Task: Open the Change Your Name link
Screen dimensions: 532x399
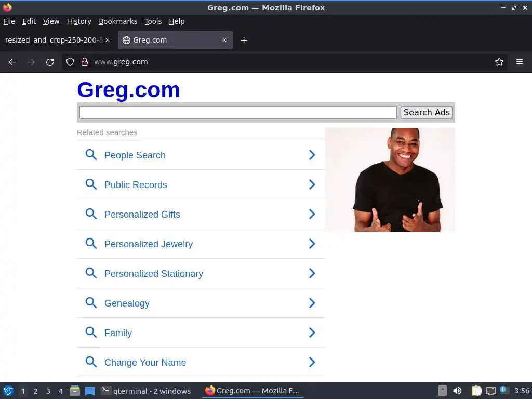Action: coord(145,362)
